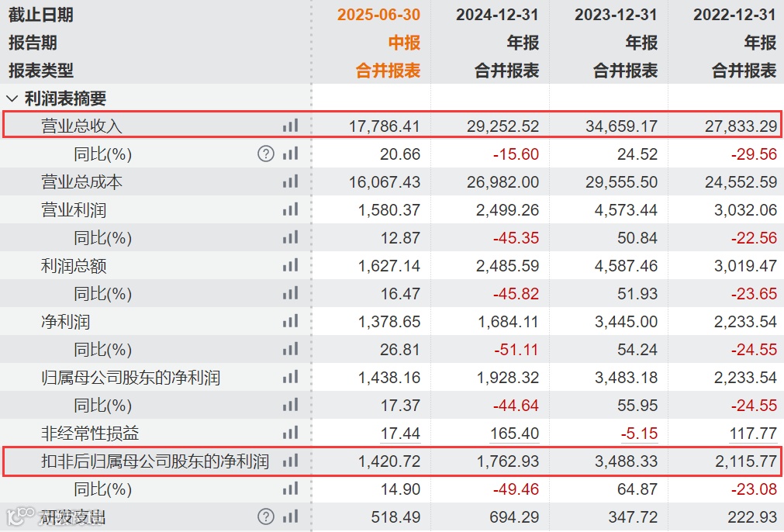Image resolution: width=784 pixels, height=532 pixels.
Task: Select the 2025-06-30 date column header
Action: point(378,15)
